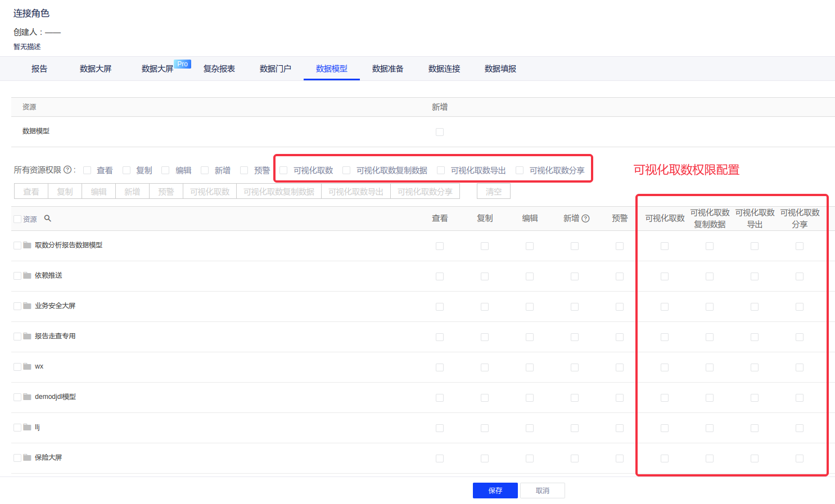Click the Pro badge on 数据大屏 tab
The width and height of the screenshot is (835, 504).
[x=182, y=64]
